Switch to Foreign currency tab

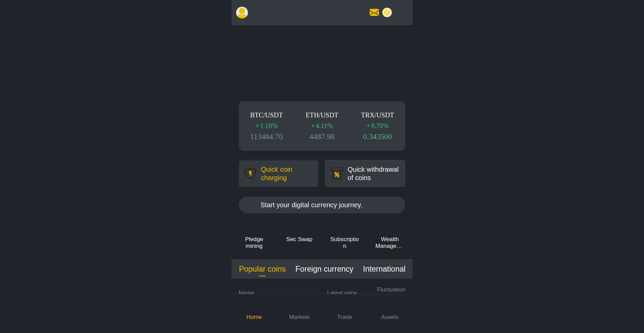(324, 269)
